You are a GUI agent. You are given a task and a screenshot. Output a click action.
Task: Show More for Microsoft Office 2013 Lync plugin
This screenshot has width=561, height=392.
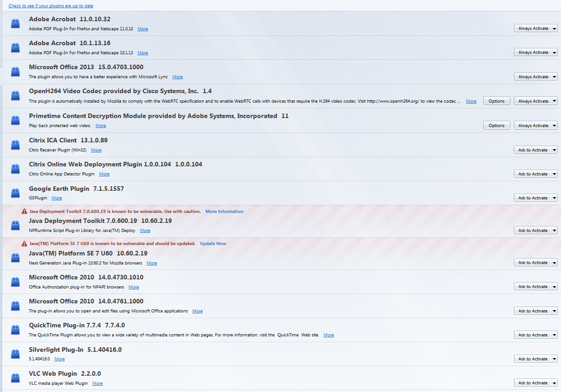tap(177, 77)
